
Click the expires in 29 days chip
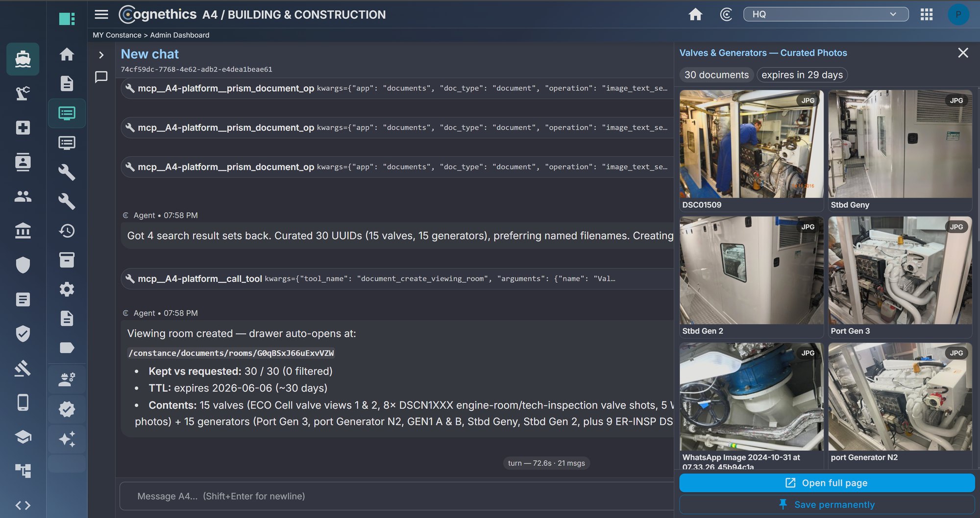click(x=802, y=75)
